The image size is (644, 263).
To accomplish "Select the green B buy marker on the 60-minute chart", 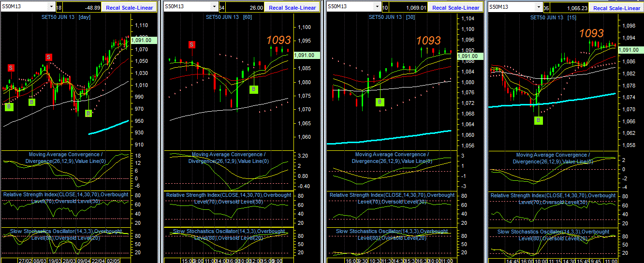I will [x=254, y=89].
